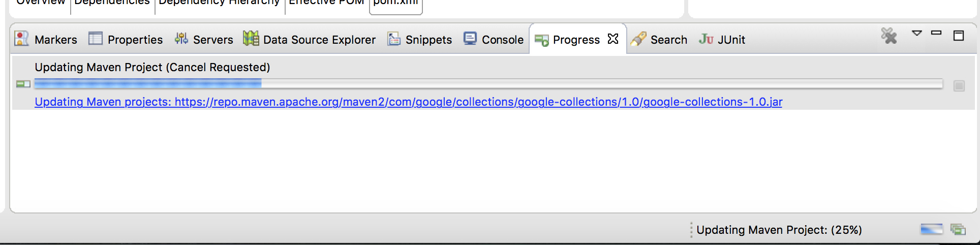Click the Data Source Explorer icon
This screenshot has width=980, height=245.
pyautogui.click(x=251, y=39)
